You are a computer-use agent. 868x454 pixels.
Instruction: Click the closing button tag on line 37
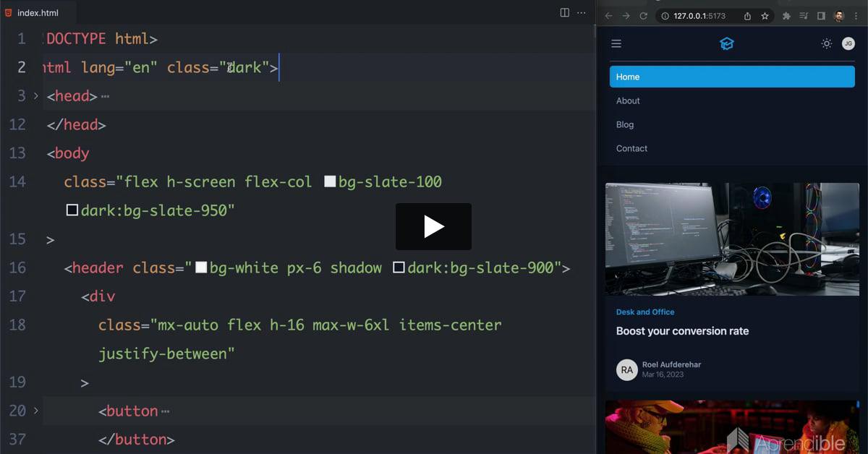137,439
